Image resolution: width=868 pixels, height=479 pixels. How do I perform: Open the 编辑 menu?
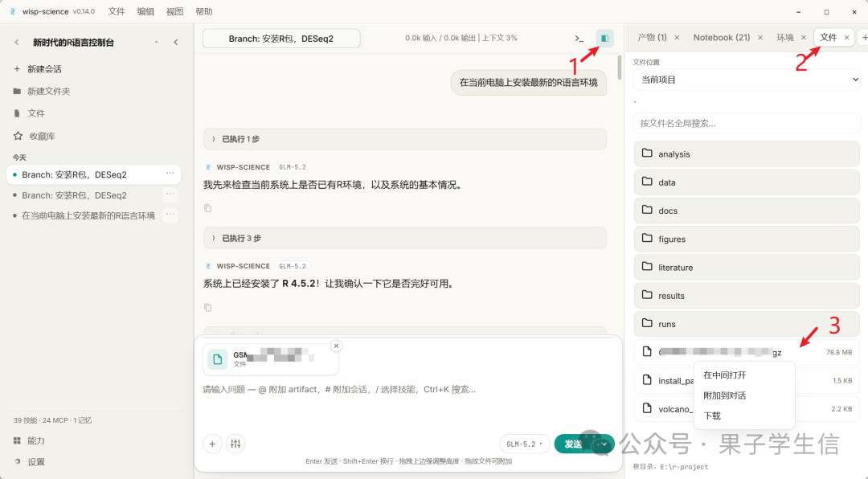(145, 11)
